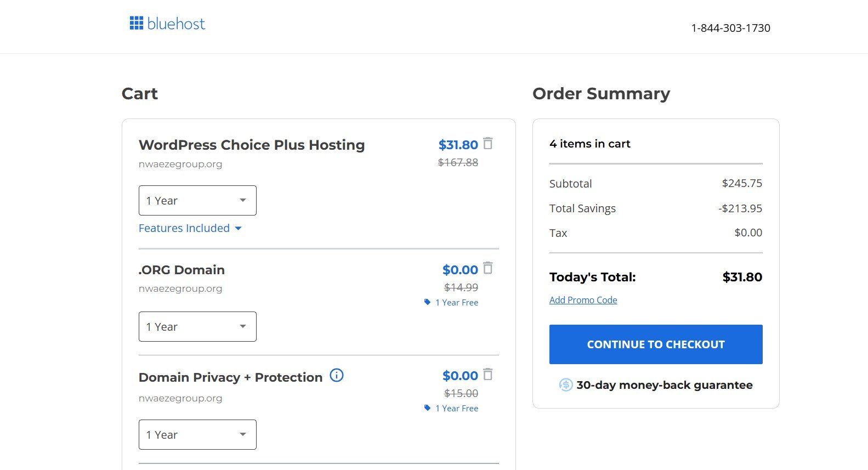Delete WordPress Choice Plus Hosting from cart
The image size is (868, 470).
[x=488, y=144]
